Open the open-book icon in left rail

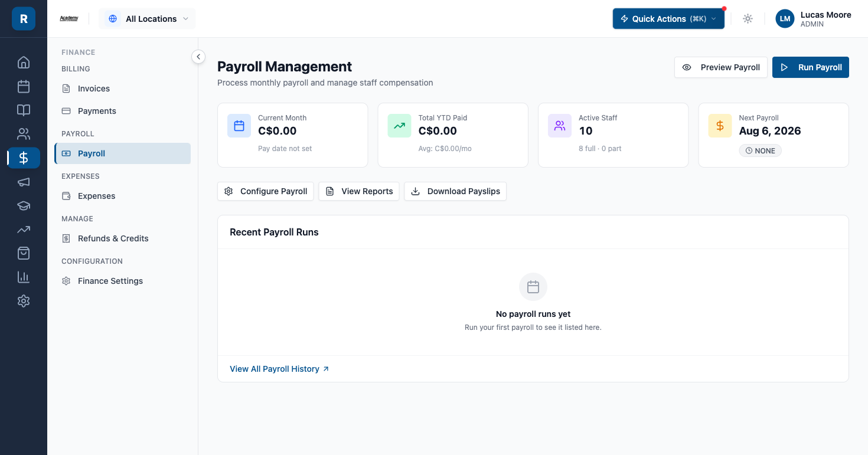(x=24, y=110)
